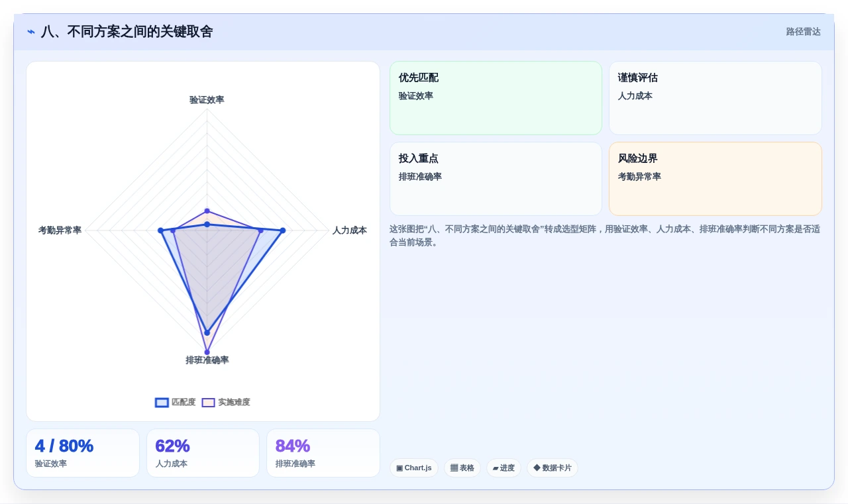The width and height of the screenshot is (848, 504).
Task: Click the 匹配度 blue legend swatch
Action: coord(162,403)
